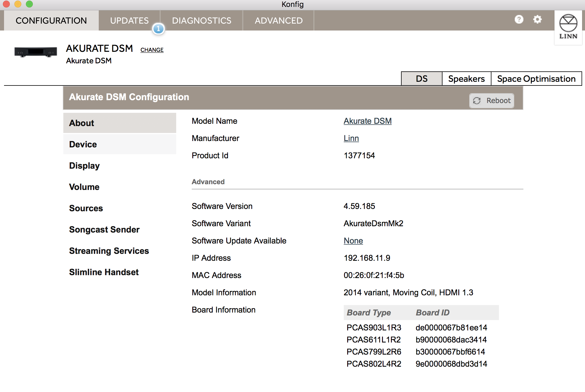Screen dimensions: 585x392
Task: Open the Akurate DSM model name link
Action: coord(368,121)
